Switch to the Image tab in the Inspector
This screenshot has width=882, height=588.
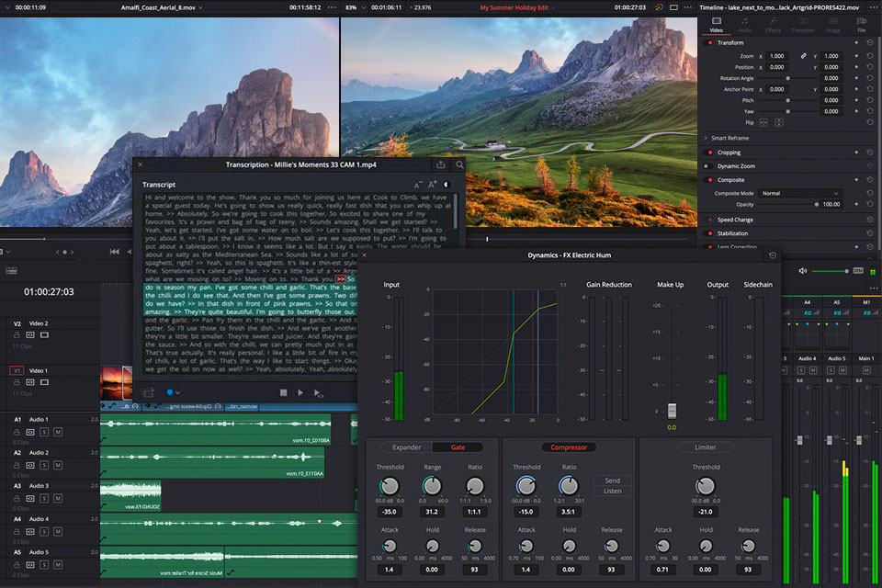pos(833,25)
